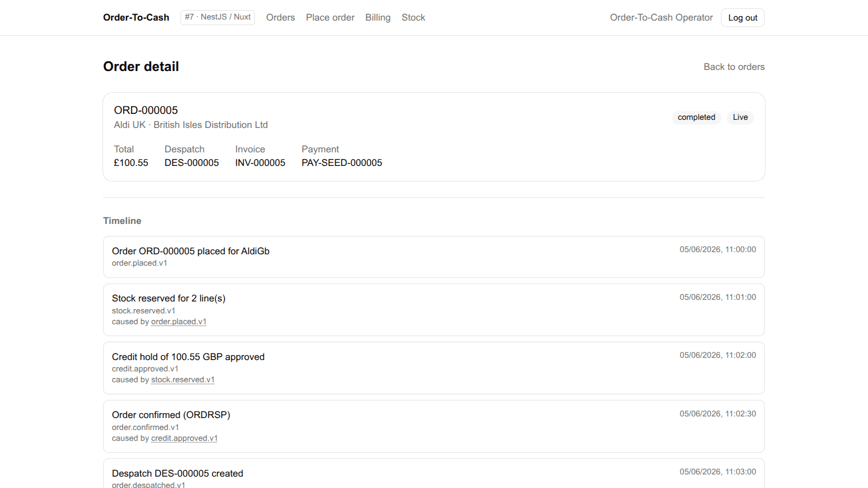The width and height of the screenshot is (868, 488).
Task: Click the Order detail page heading
Action: click(x=141, y=67)
